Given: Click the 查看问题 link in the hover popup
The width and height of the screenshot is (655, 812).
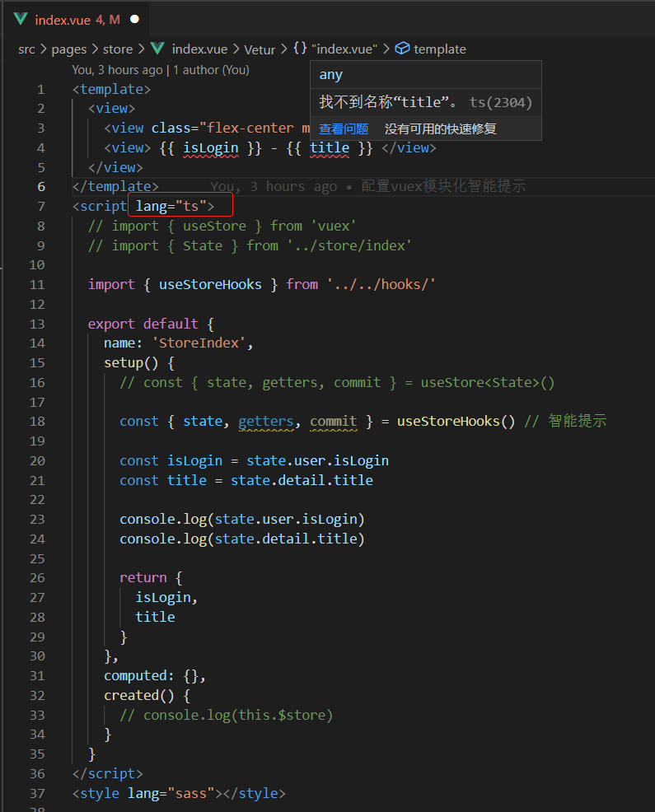Looking at the screenshot, I should point(344,128).
